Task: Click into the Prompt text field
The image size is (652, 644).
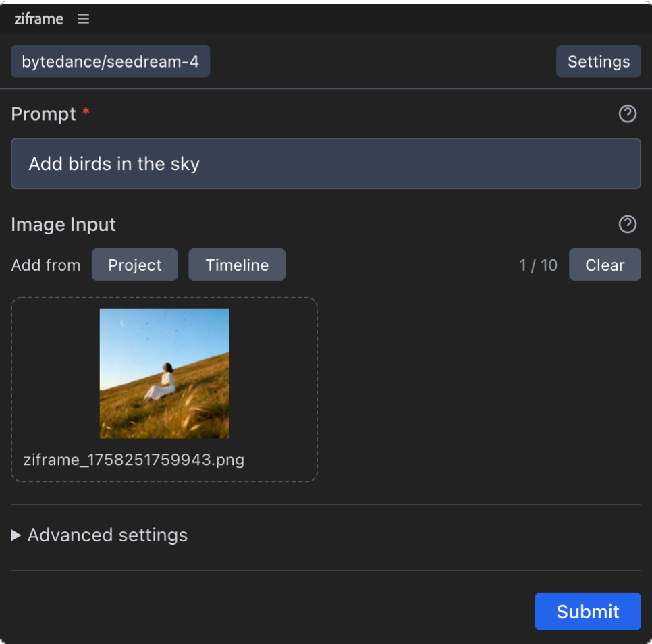Action: pos(325,164)
